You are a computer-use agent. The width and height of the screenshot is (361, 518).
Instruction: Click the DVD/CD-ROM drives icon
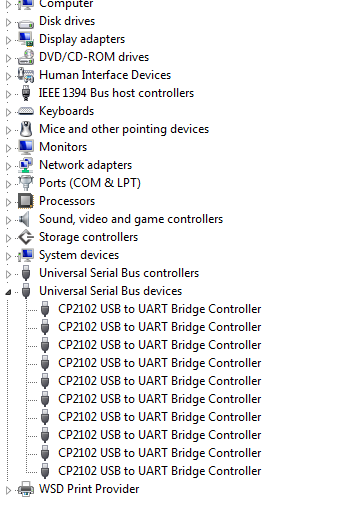point(26,57)
